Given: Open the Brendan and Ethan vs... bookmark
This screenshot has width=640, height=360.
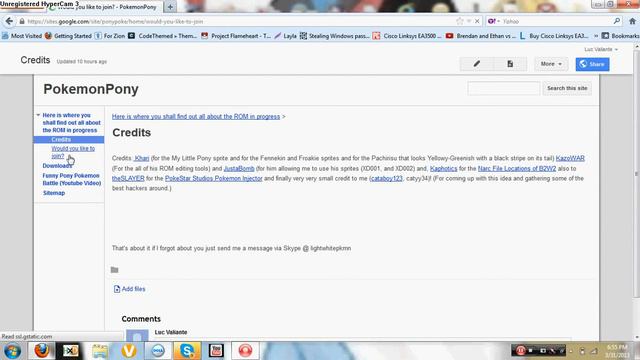Looking at the screenshot, I should click(x=480, y=36).
